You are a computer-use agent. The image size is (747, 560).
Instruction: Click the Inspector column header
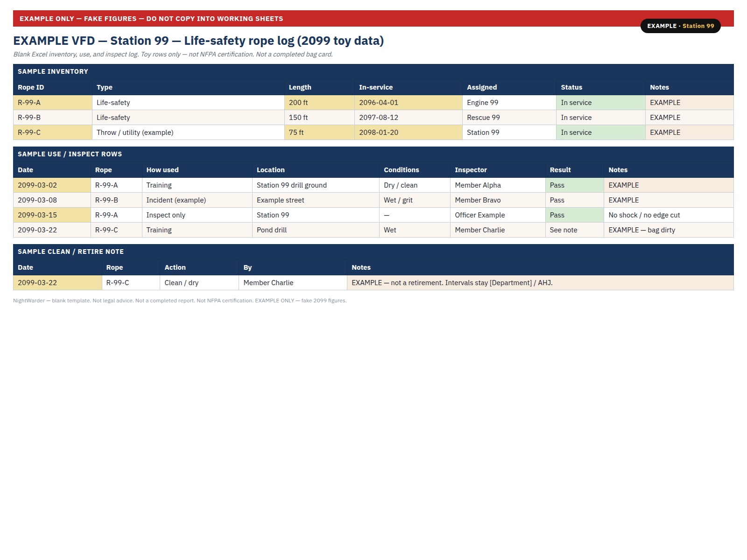(x=498, y=170)
